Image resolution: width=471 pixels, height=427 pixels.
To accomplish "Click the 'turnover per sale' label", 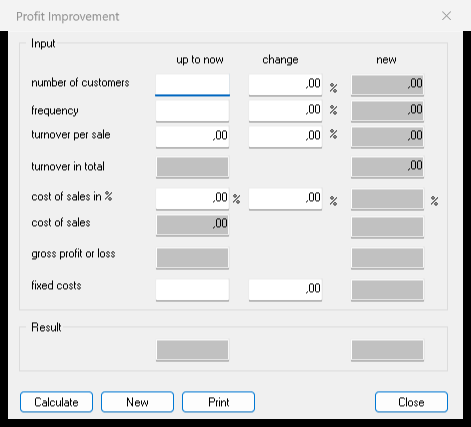I will [x=71, y=135].
